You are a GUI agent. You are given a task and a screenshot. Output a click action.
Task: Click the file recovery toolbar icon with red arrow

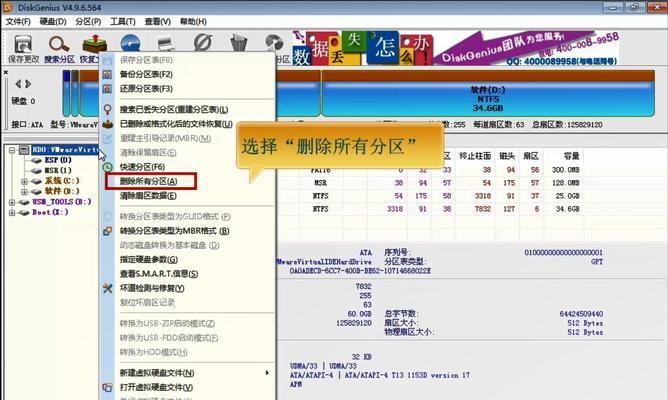coord(95,45)
